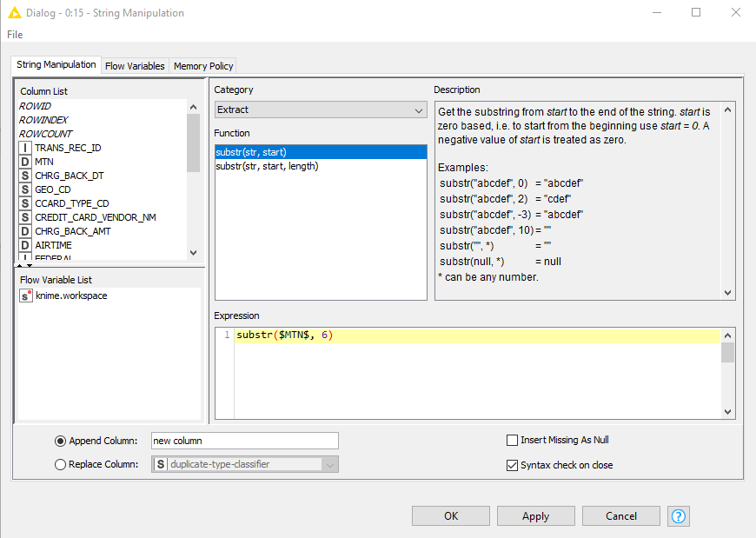
Task: Click the knime.workspace flow variable icon
Action: 25,296
